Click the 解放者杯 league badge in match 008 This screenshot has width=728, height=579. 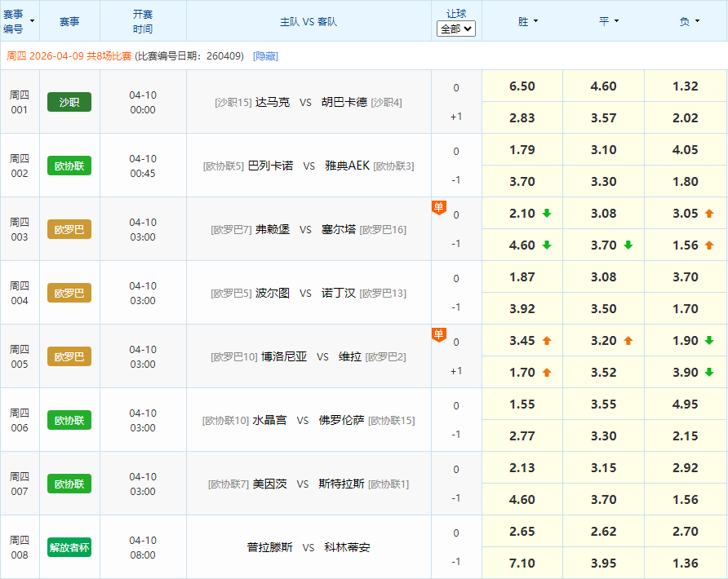[69, 547]
